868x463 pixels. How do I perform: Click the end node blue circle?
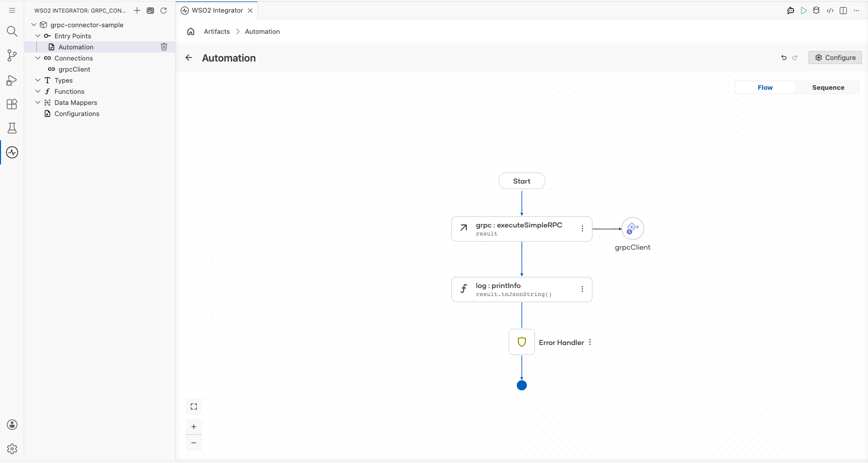[x=522, y=385]
